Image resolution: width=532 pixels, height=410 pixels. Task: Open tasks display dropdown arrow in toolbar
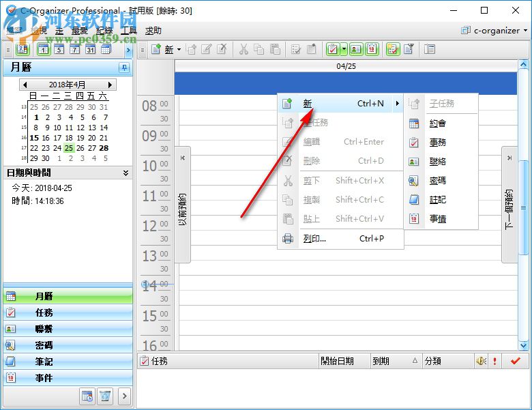tap(344, 50)
